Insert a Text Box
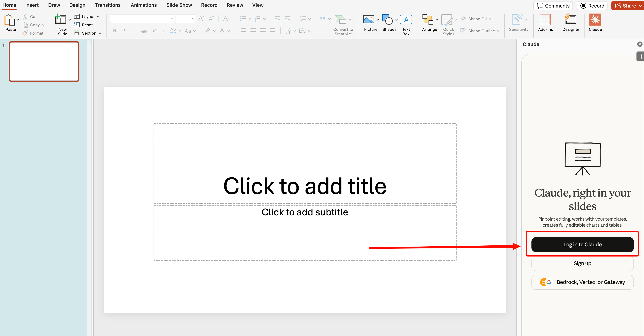 point(406,24)
